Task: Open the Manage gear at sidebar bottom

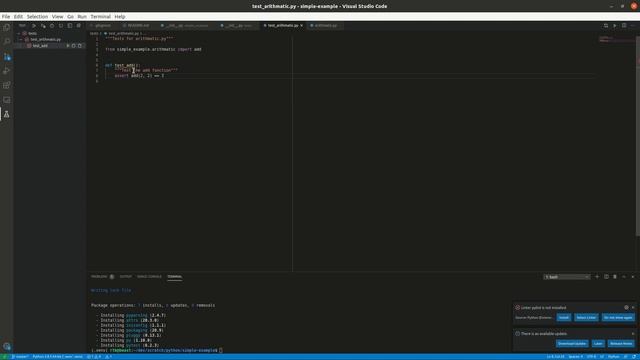Action: click(7, 346)
